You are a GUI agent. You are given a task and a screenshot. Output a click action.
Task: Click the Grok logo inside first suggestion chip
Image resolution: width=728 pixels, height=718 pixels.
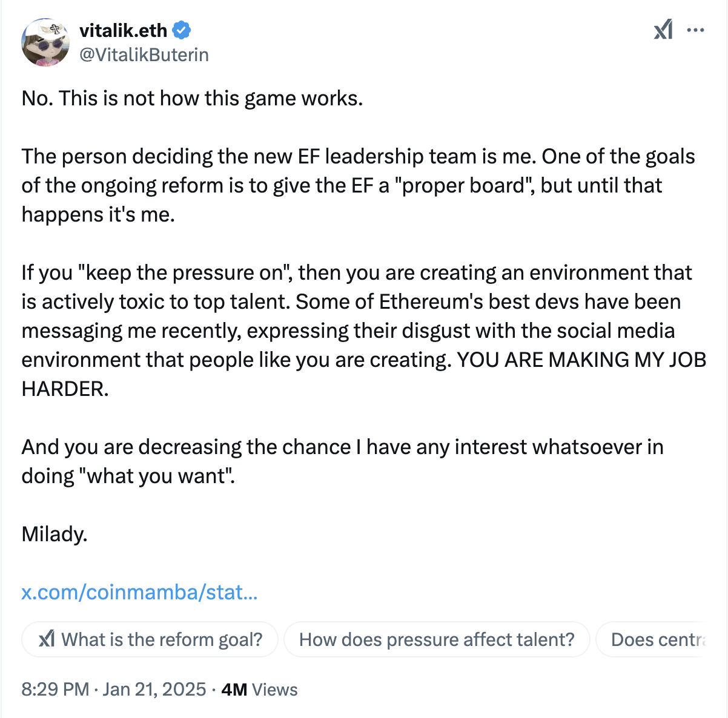coord(47,639)
